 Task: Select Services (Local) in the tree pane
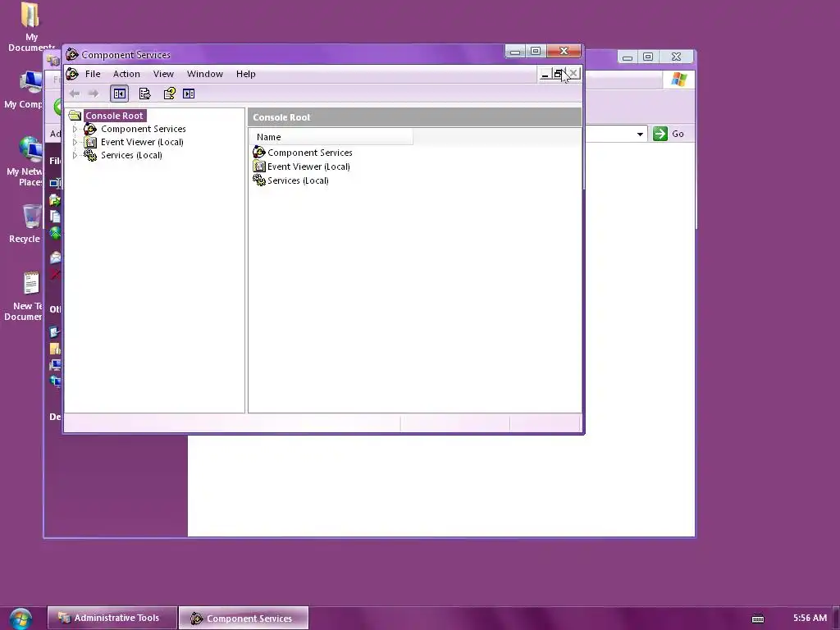pyautogui.click(x=131, y=155)
